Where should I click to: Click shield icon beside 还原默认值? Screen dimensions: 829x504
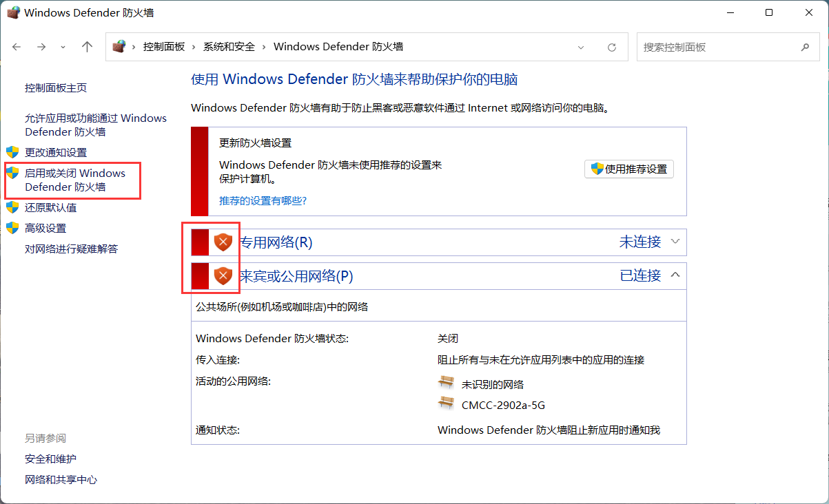tap(12, 207)
